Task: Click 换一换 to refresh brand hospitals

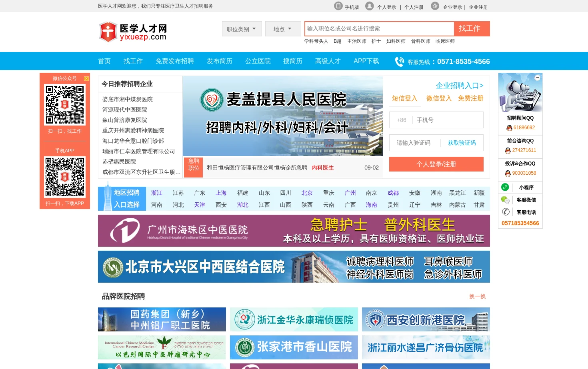Action: tap(478, 296)
